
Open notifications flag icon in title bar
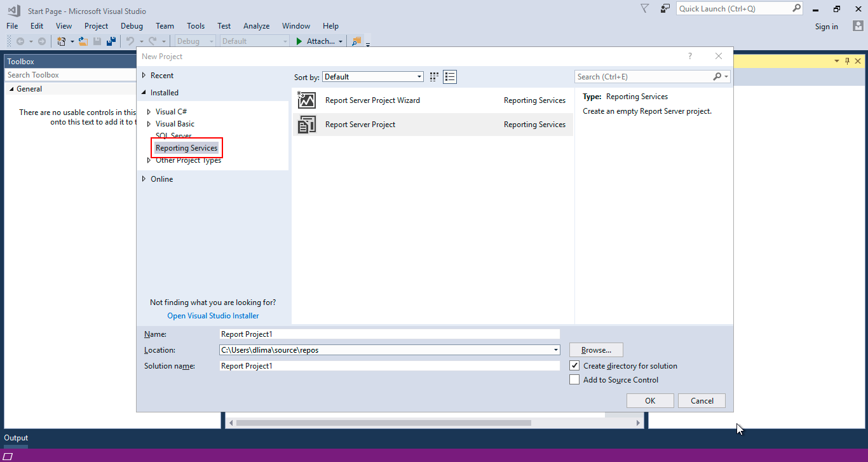(644, 8)
